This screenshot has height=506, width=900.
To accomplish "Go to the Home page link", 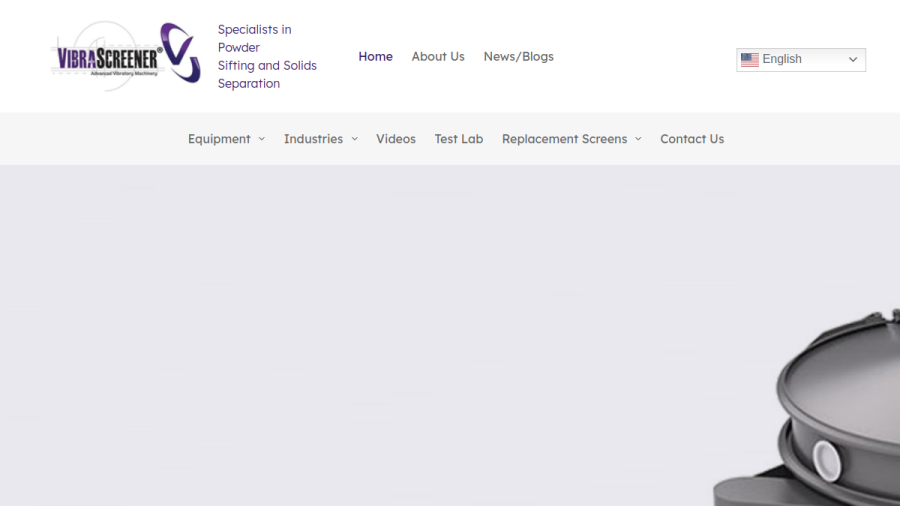I will coord(375,56).
